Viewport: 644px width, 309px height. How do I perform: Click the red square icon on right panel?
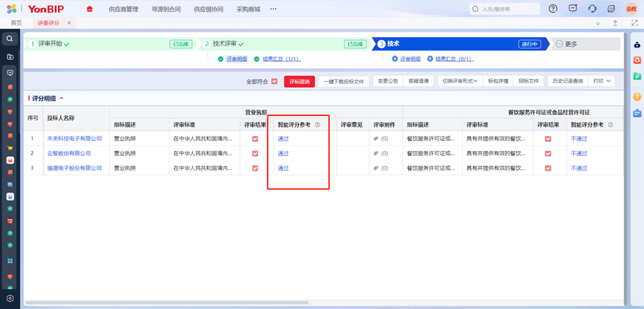pyautogui.click(x=637, y=61)
